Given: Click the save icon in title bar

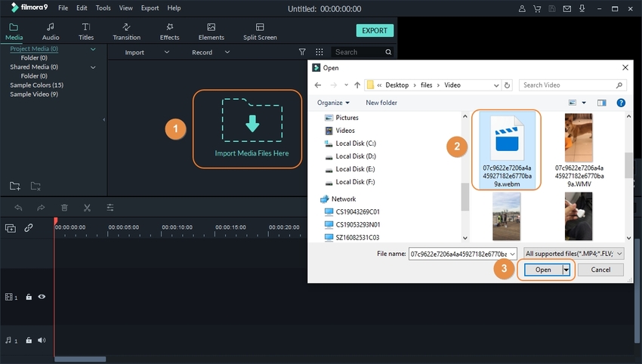Looking at the screenshot, I should tap(552, 8).
